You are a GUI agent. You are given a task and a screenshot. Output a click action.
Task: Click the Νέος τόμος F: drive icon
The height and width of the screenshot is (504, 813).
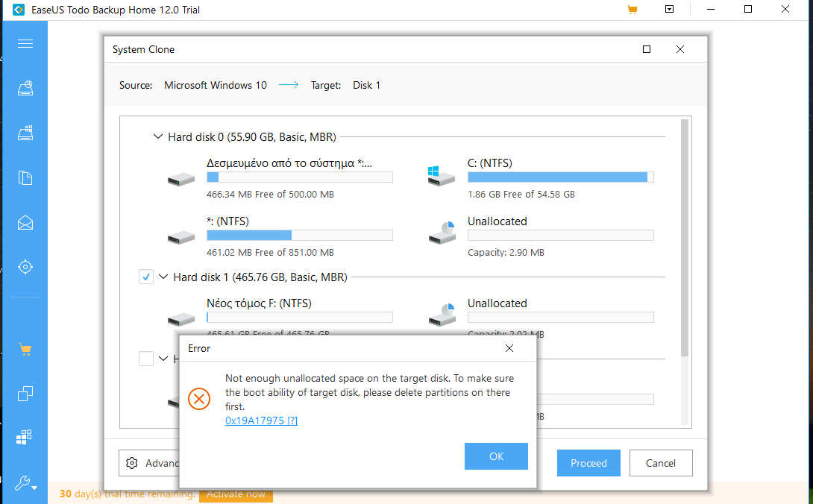pos(181,318)
